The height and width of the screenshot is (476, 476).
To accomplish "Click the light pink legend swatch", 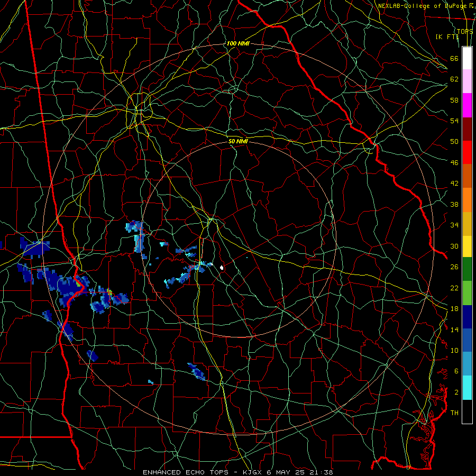I will click(x=467, y=81).
